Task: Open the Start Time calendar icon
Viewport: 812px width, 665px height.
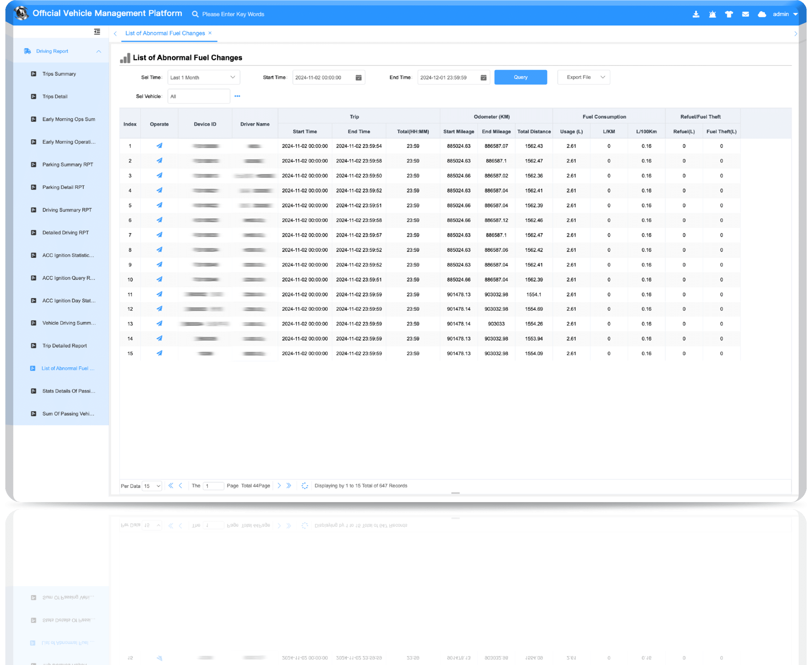Action: 358,77
